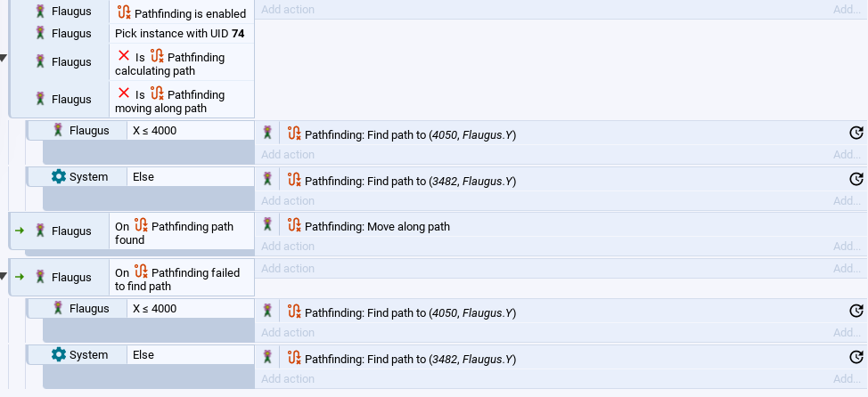Collapse the 'failed to find path' event block
Screen dimensions: 868x397
coord(4,277)
